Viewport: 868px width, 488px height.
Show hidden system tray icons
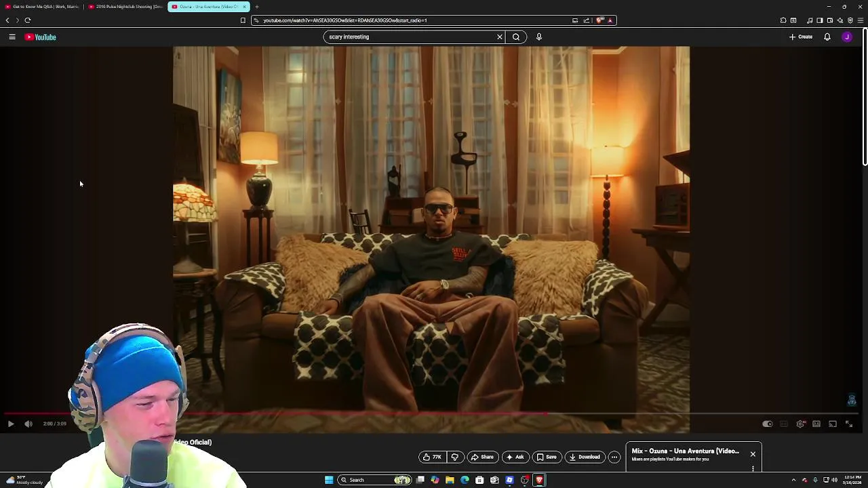click(793, 480)
